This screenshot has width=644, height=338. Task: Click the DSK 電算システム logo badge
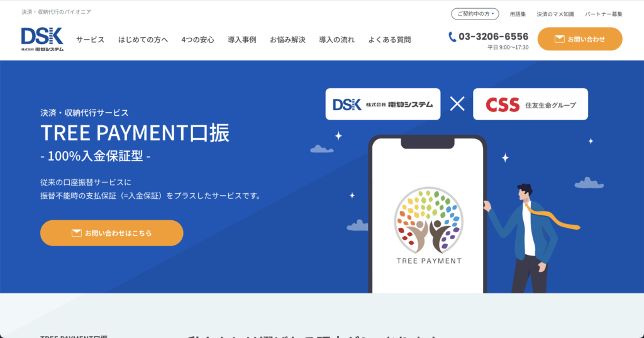(x=383, y=104)
